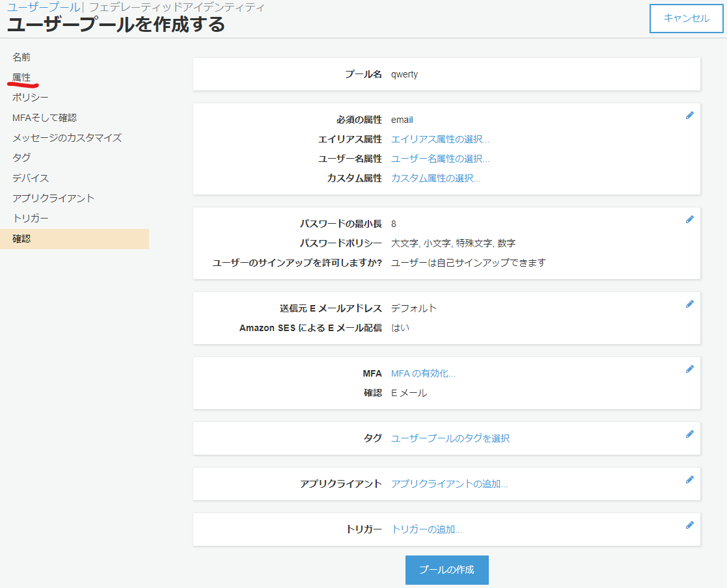This screenshot has width=727, height=588.
Task: Add an app client via アプリクライアントの追加
Action: click(x=449, y=484)
